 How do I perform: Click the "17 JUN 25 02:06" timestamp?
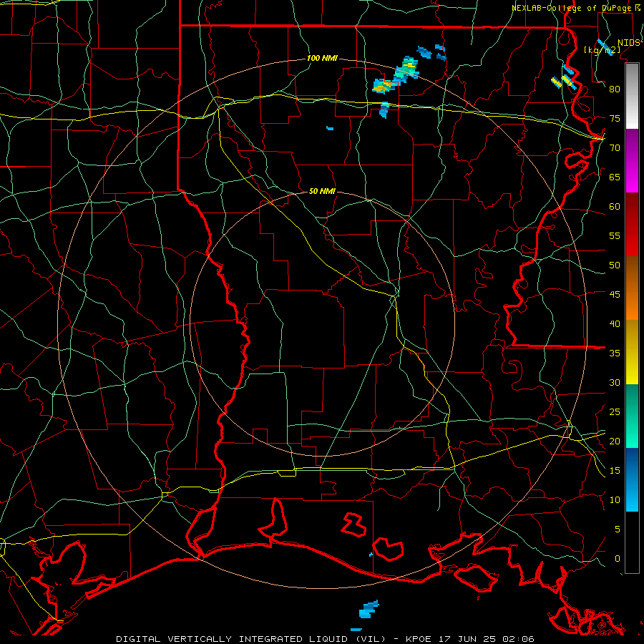(487, 639)
